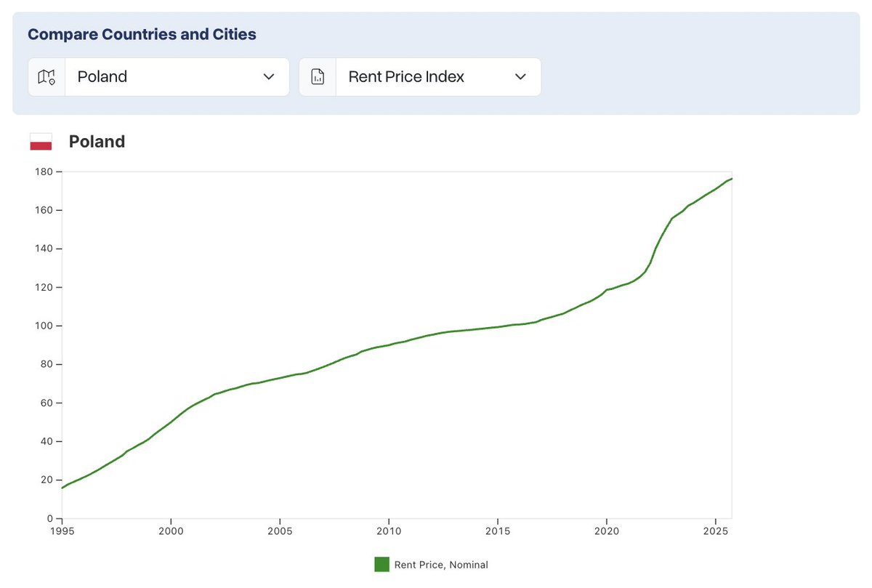Toggle the Rent Price, Nominal legend label

coord(441,565)
